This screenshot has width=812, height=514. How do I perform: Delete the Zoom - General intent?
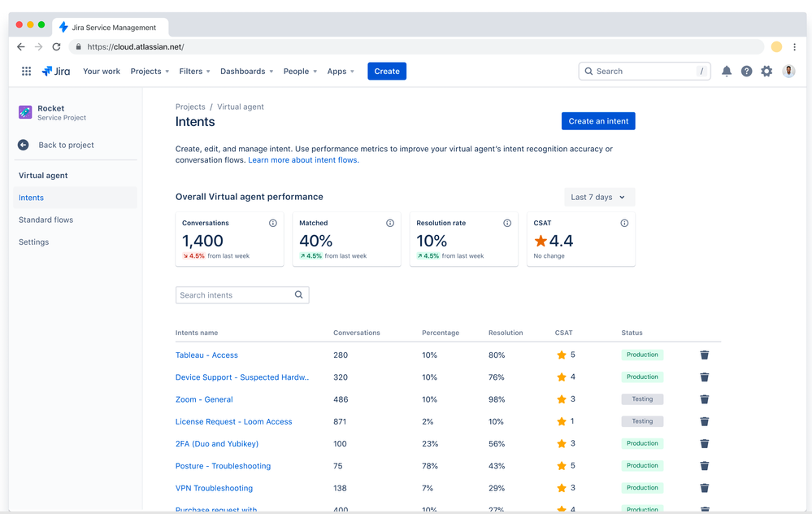coord(705,399)
